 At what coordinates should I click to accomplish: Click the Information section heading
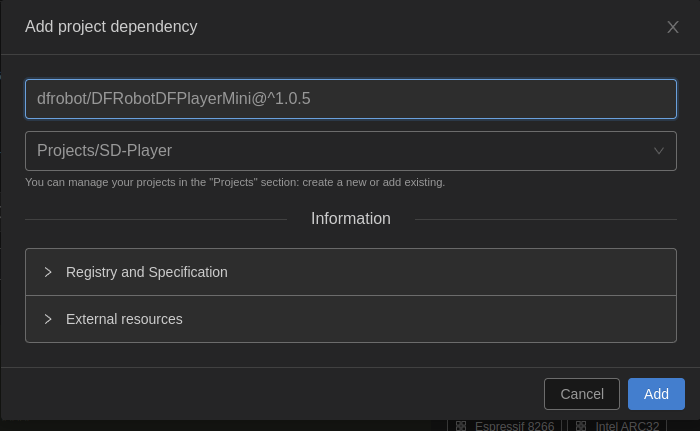point(351,218)
